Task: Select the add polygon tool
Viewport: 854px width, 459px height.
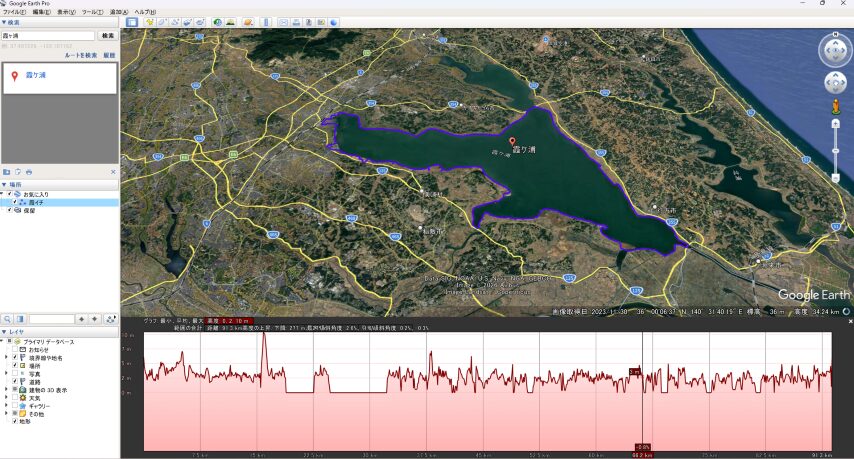Action: 162,21
